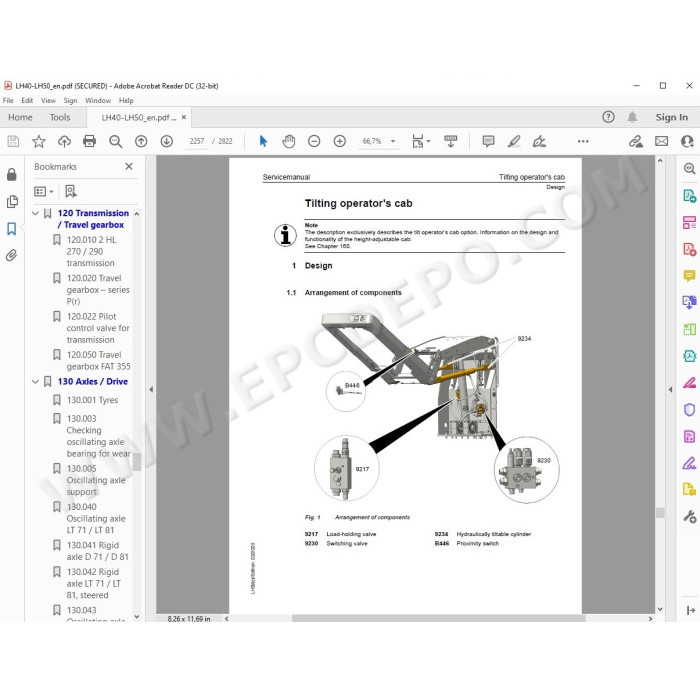This screenshot has width=700, height=700.
Task: Open the View menu
Action: (x=48, y=100)
